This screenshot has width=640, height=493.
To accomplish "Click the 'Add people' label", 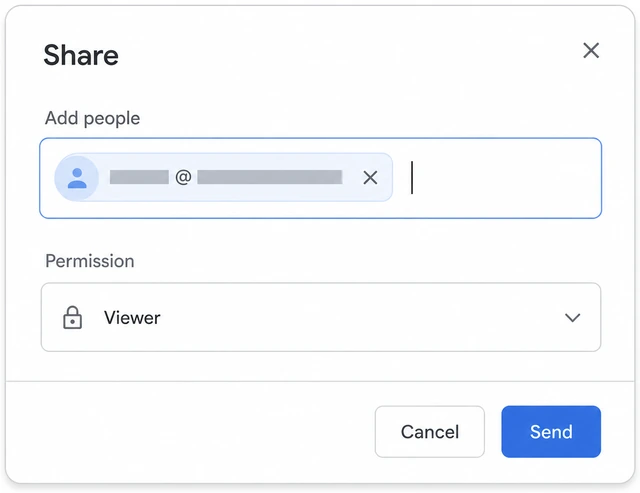I will pos(93,119).
